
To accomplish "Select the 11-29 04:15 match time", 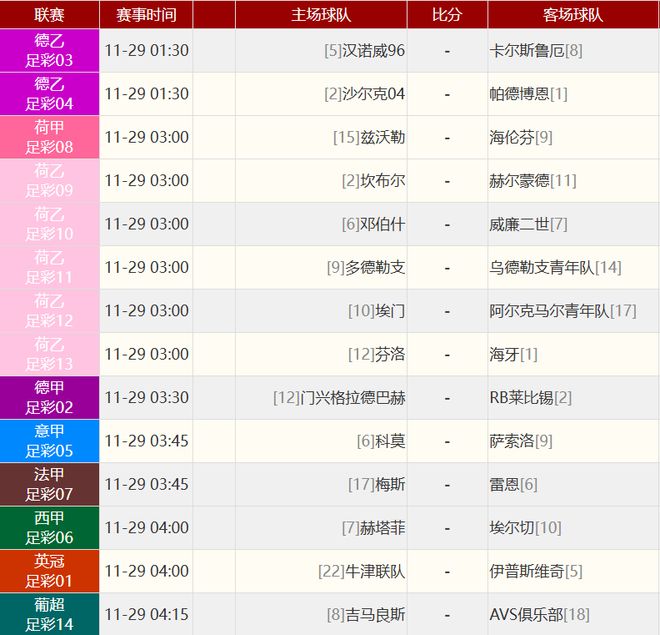I will [146, 614].
